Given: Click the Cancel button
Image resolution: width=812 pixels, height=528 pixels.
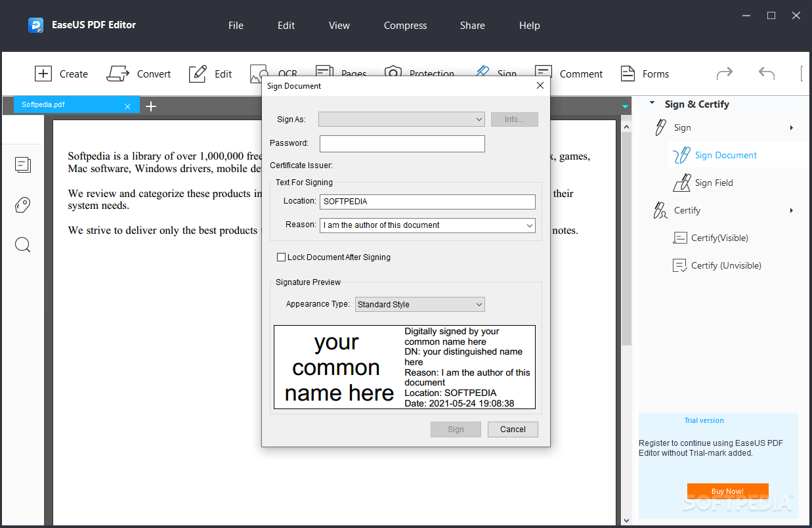Looking at the screenshot, I should [x=513, y=429].
